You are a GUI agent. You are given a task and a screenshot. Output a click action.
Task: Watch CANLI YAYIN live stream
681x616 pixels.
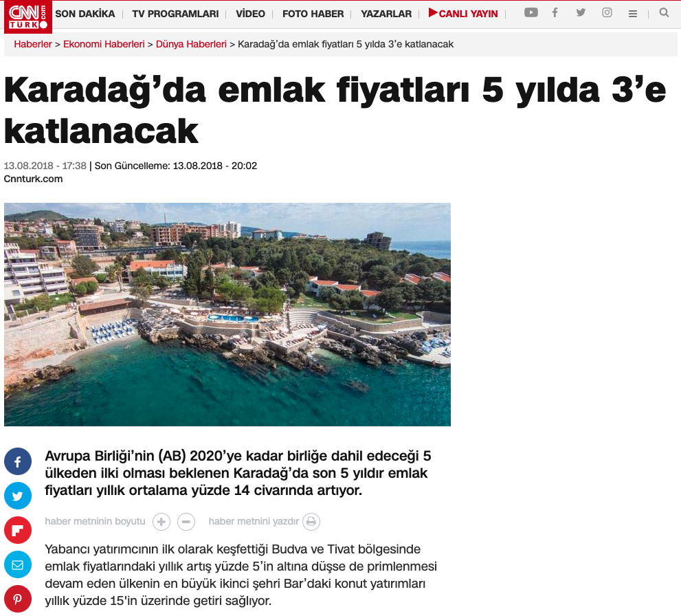[x=463, y=14]
